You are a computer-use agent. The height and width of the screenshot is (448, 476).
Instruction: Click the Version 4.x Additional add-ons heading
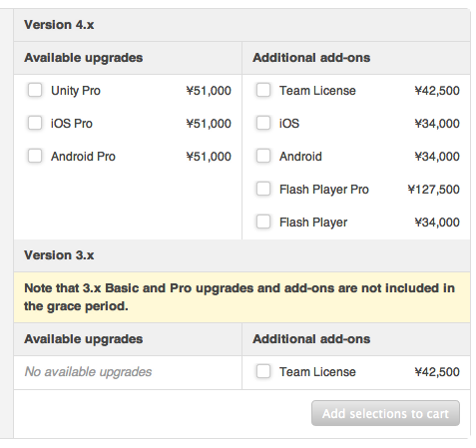[x=311, y=58]
